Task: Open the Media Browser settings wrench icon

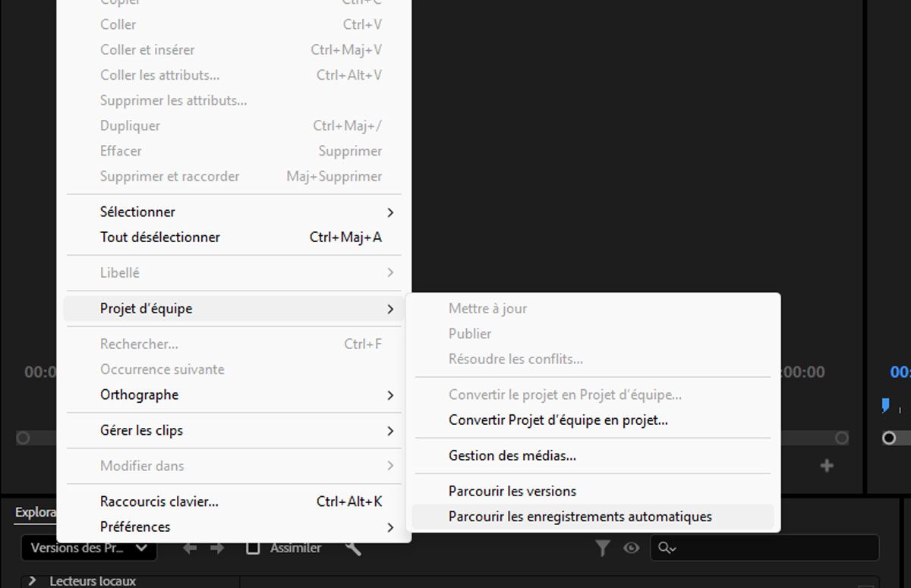Action: [x=351, y=548]
